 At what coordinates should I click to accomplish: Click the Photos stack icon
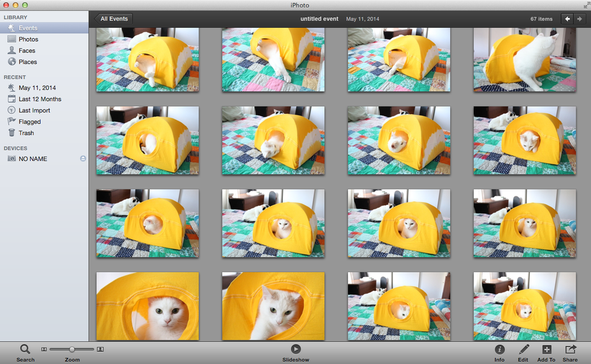pos(12,39)
